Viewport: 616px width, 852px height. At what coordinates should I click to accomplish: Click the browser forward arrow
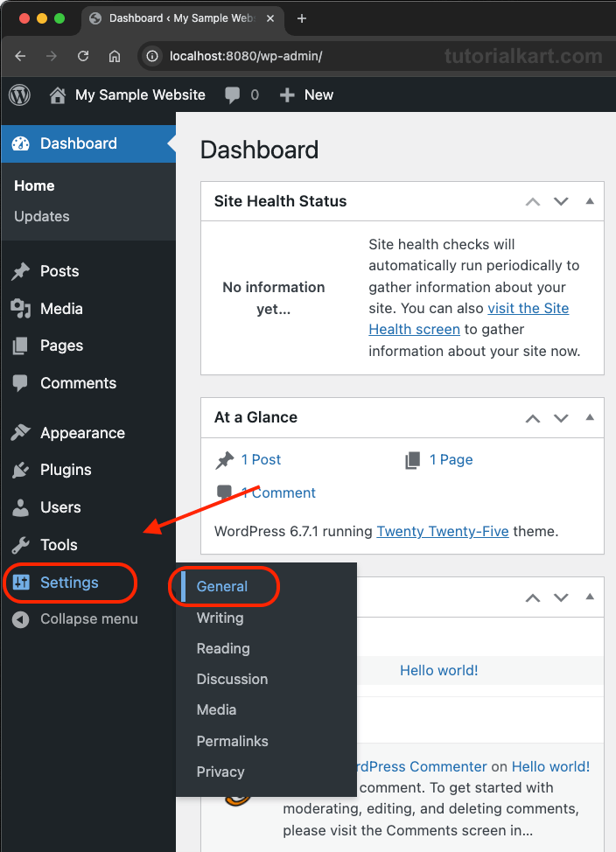pyautogui.click(x=52, y=56)
